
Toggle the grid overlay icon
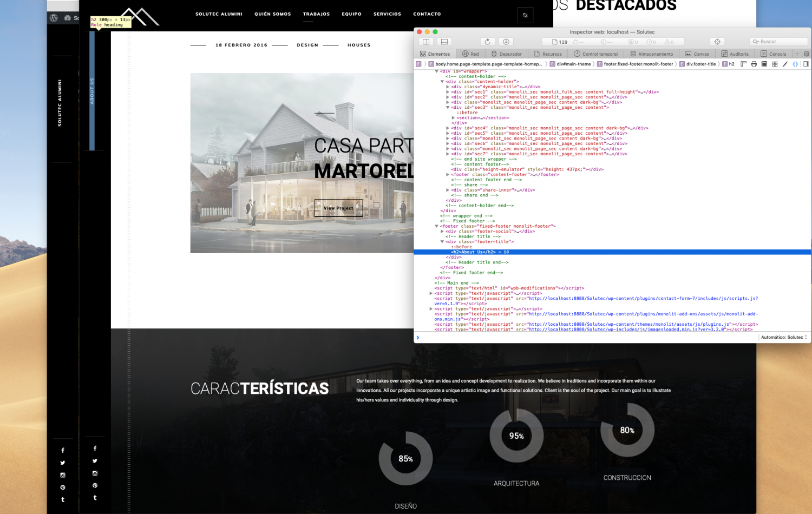(x=775, y=64)
